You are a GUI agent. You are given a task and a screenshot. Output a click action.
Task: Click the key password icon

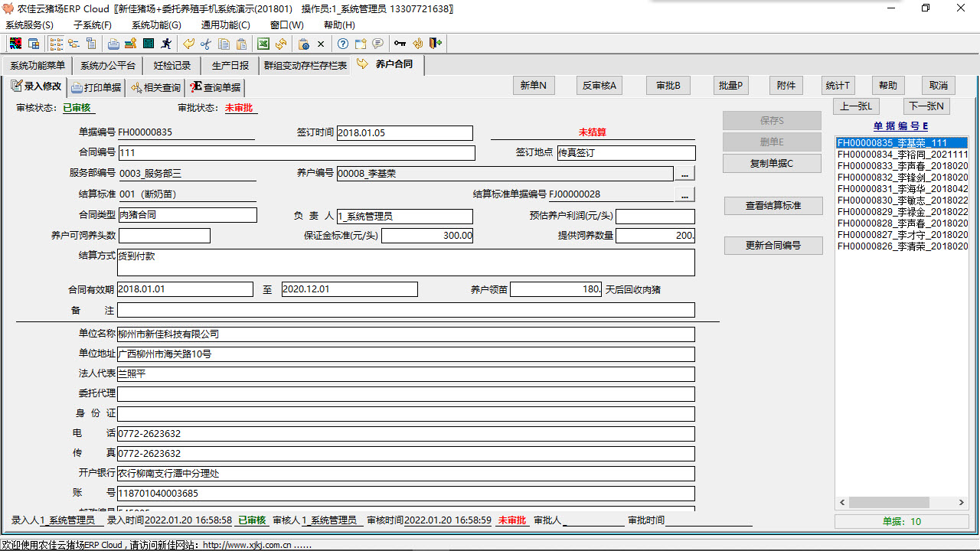pos(400,44)
